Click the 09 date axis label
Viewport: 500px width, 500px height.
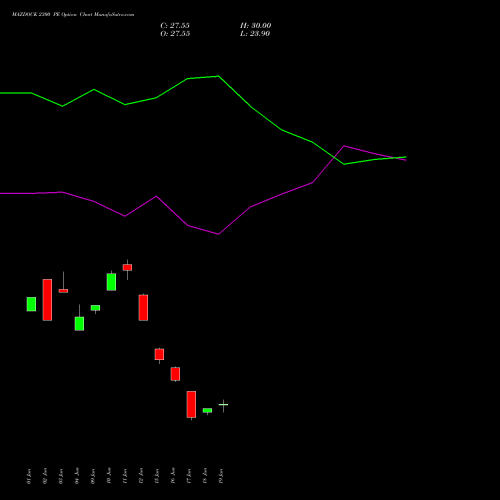pyautogui.click(x=93, y=476)
